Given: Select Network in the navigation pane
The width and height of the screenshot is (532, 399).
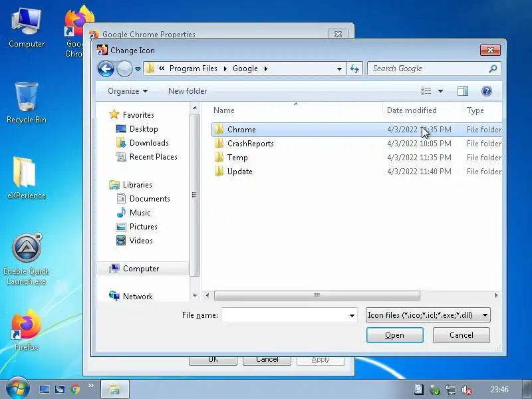Looking at the screenshot, I should (x=138, y=297).
